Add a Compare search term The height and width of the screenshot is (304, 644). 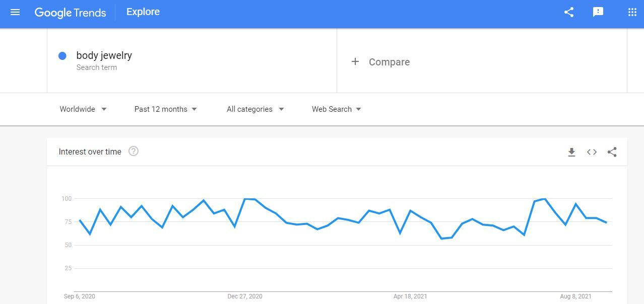click(389, 62)
